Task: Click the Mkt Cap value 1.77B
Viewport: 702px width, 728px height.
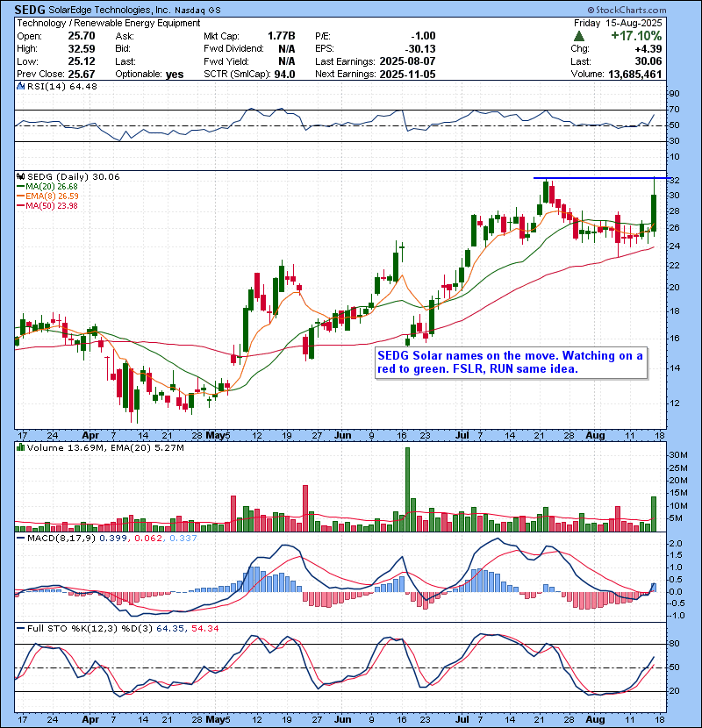Action: click(x=281, y=36)
